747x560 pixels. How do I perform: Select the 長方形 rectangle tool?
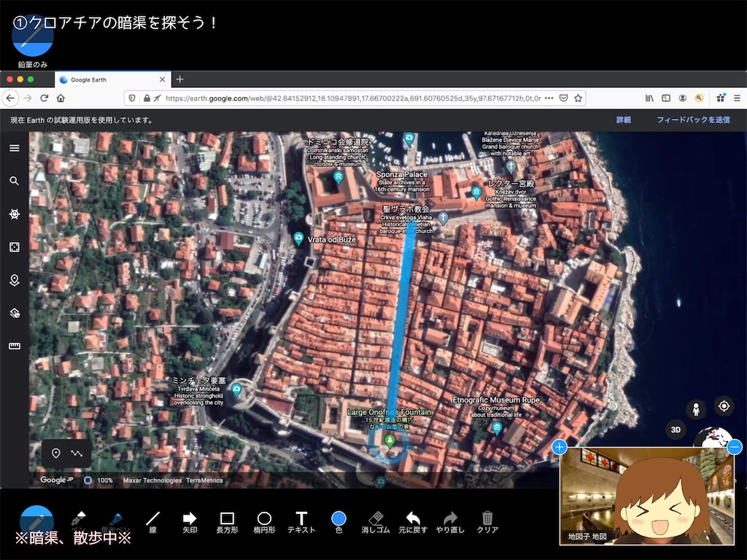pyautogui.click(x=227, y=522)
